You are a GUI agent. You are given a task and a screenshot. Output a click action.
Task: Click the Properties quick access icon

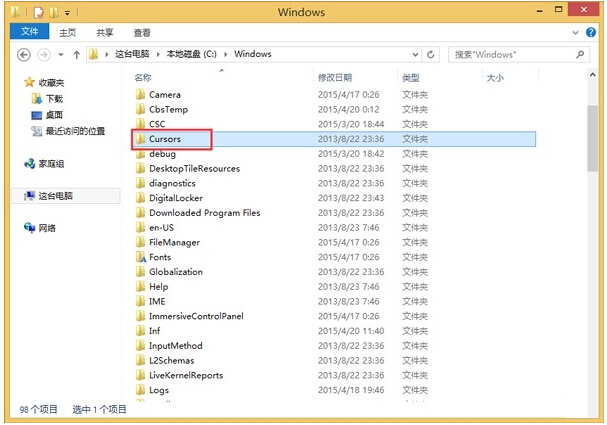click(39, 12)
